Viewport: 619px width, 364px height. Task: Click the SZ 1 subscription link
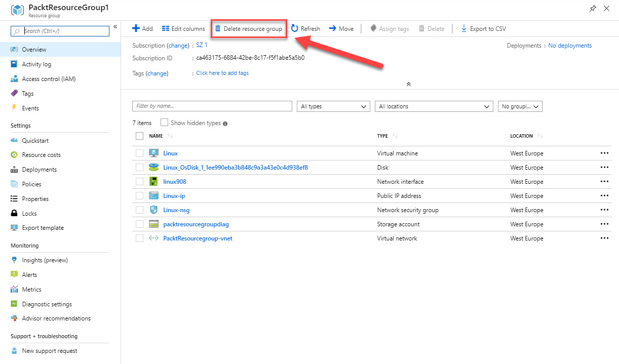click(202, 45)
